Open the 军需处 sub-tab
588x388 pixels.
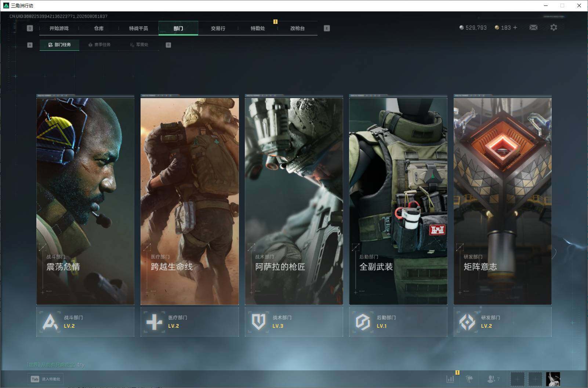click(139, 45)
